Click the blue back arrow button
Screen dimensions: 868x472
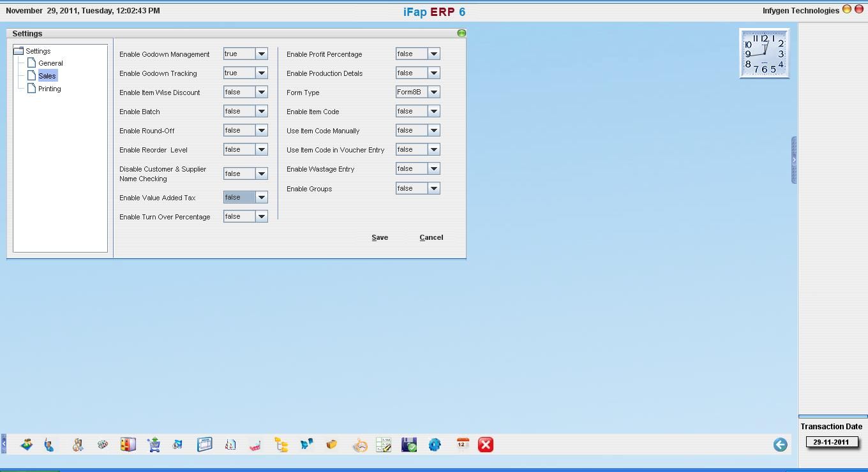(780, 445)
